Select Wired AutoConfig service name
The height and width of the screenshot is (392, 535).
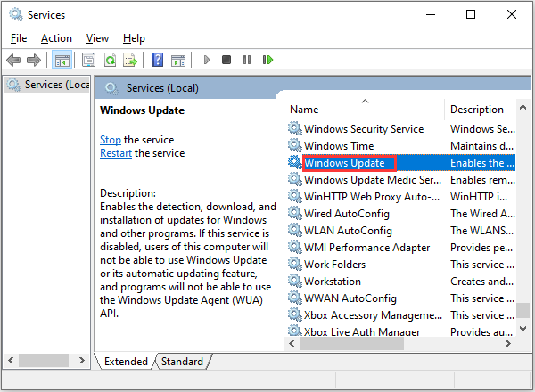click(346, 214)
